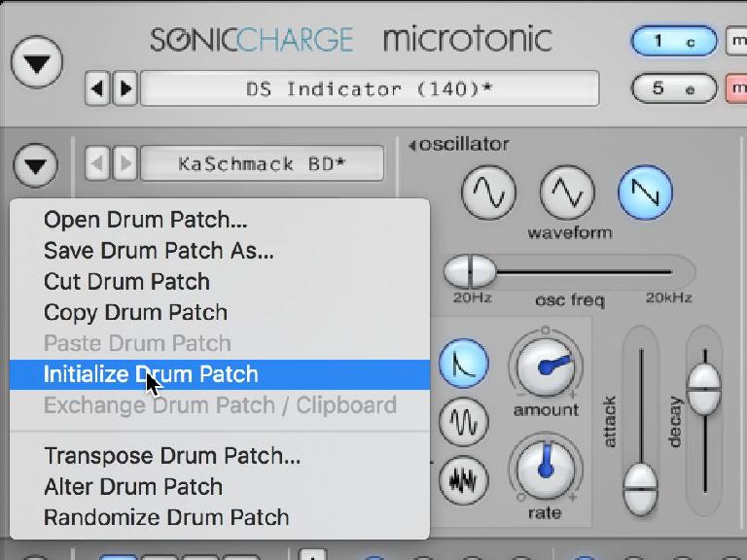Mute channel 1 with the m button
This screenshot has width=747, height=560.
[736, 41]
